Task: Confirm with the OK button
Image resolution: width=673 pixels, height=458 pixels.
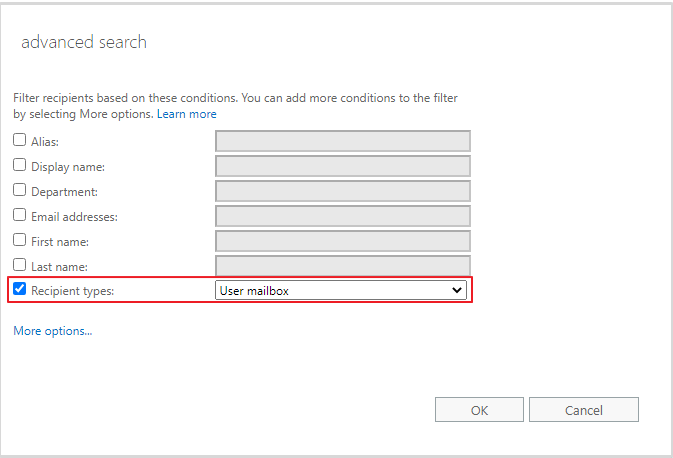Action: point(479,410)
